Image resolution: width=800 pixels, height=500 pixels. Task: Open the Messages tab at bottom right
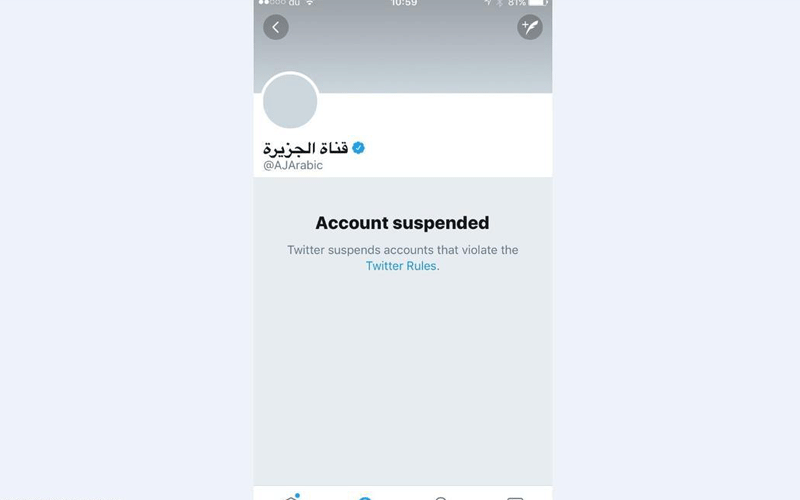pos(515,497)
